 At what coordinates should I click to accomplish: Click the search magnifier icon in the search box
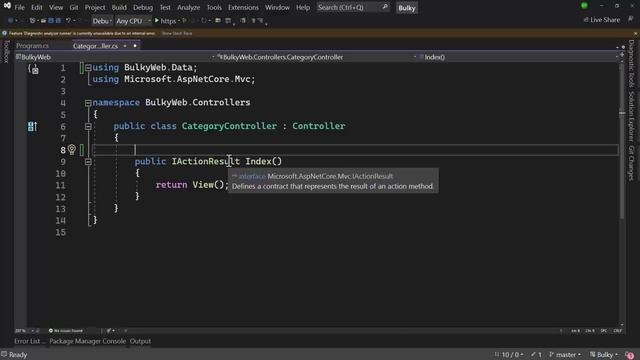coord(384,7)
